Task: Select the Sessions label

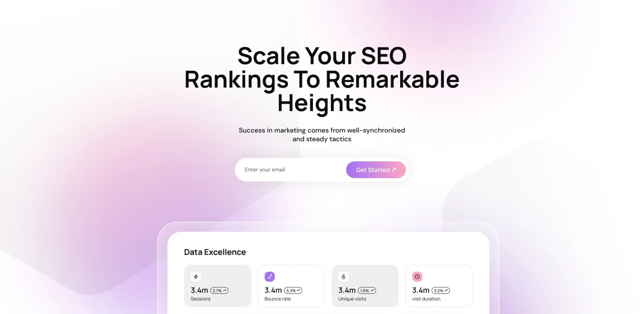Action: pos(200,299)
